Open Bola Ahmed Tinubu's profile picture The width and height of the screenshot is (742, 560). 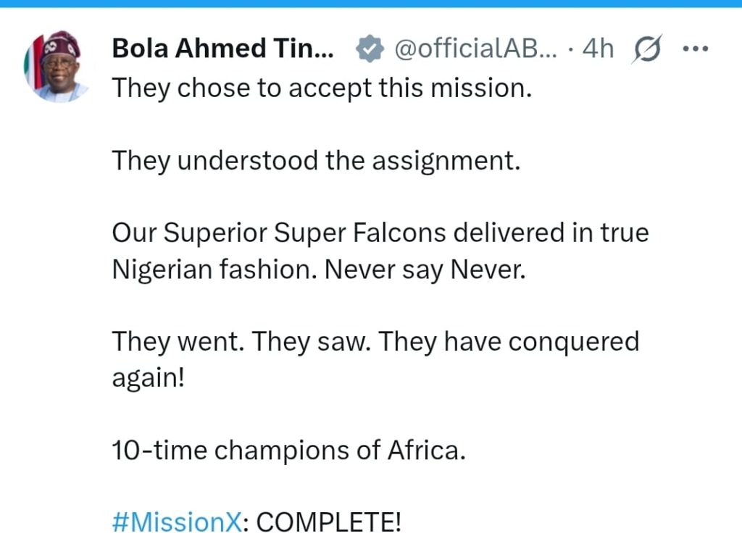[55, 67]
